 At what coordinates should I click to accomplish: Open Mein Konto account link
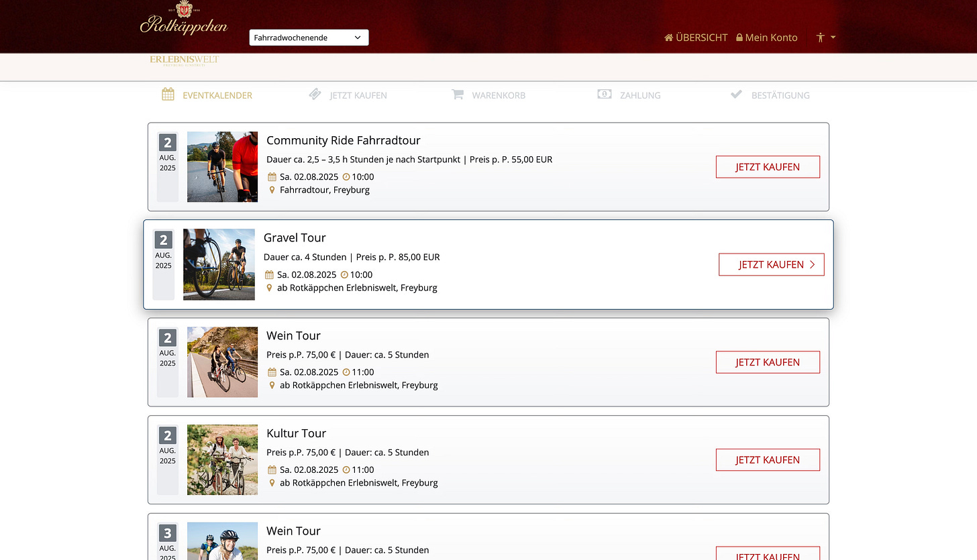[x=767, y=38]
